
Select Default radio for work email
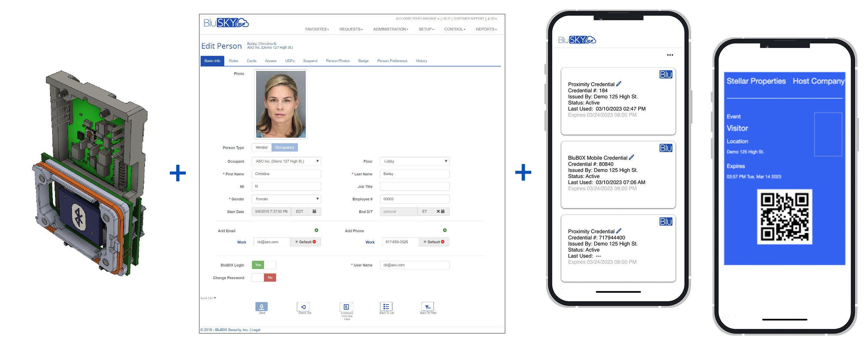[x=297, y=242]
